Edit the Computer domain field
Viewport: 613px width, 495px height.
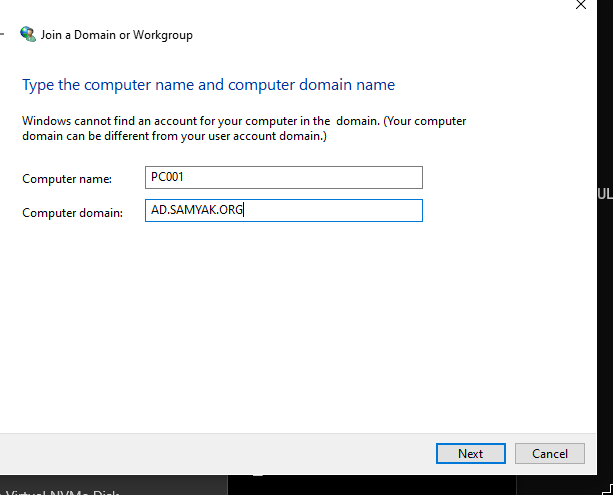pos(284,210)
